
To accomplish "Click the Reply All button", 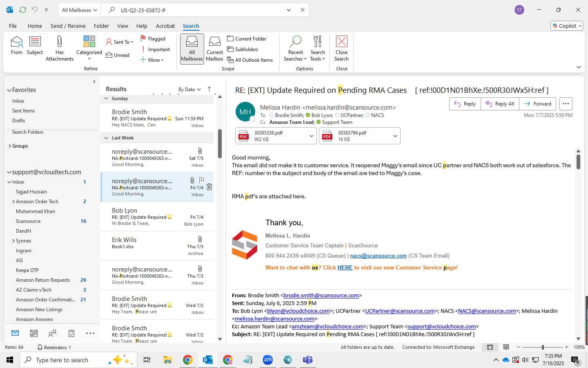I will tap(500, 104).
